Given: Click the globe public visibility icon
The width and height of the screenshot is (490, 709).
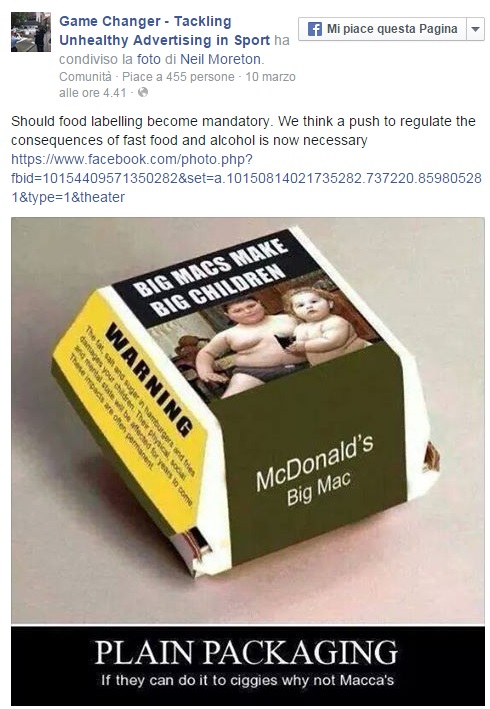Looking at the screenshot, I should [x=143, y=93].
